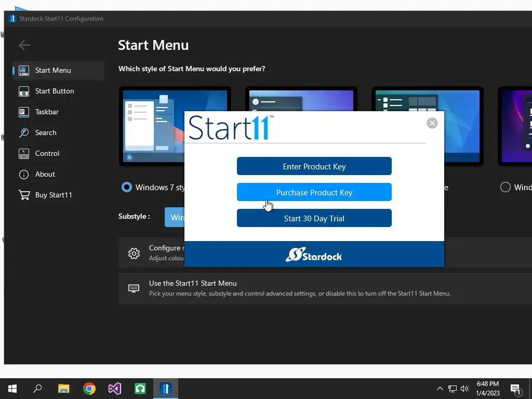
Task: Click Start 30 Day Trial button
Action: tap(314, 218)
